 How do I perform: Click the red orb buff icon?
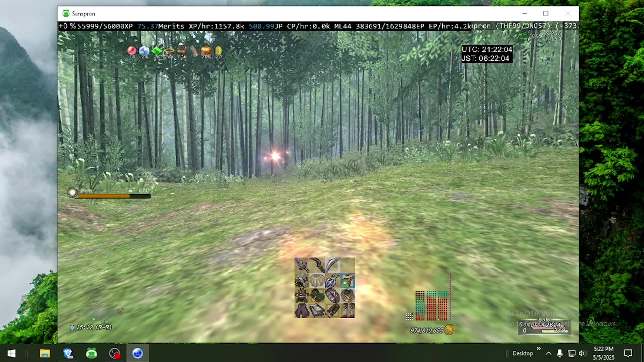tap(132, 50)
